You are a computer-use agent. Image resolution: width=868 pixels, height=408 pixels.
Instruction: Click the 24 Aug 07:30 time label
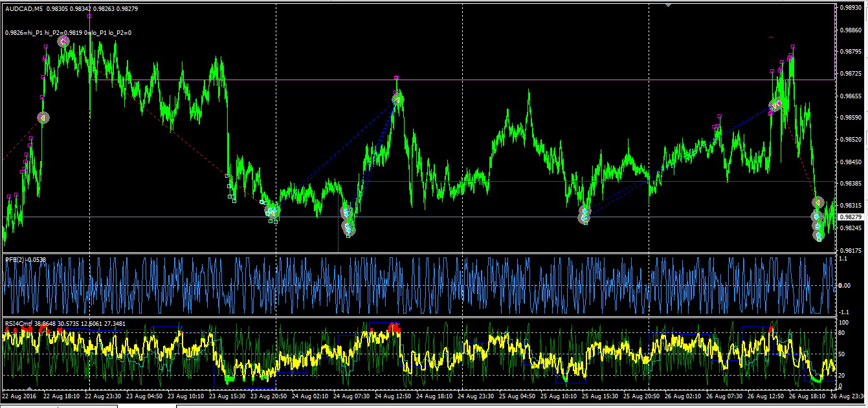click(x=353, y=396)
